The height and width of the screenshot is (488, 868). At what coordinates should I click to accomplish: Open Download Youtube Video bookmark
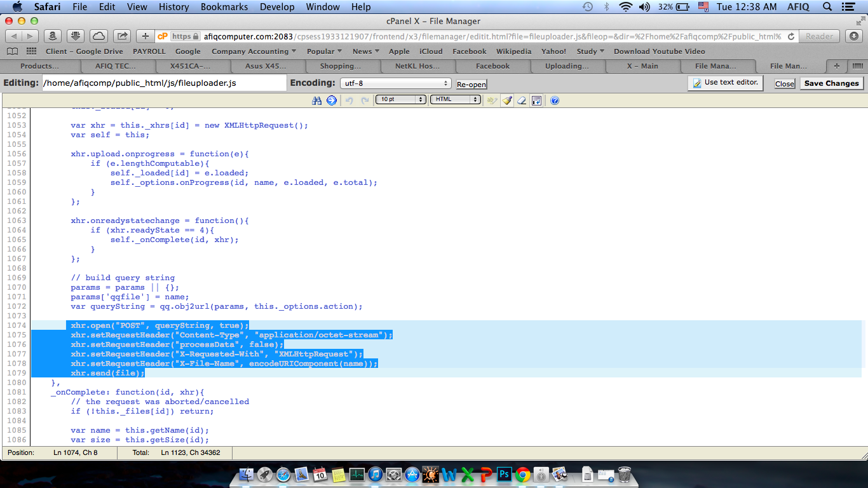coord(660,51)
